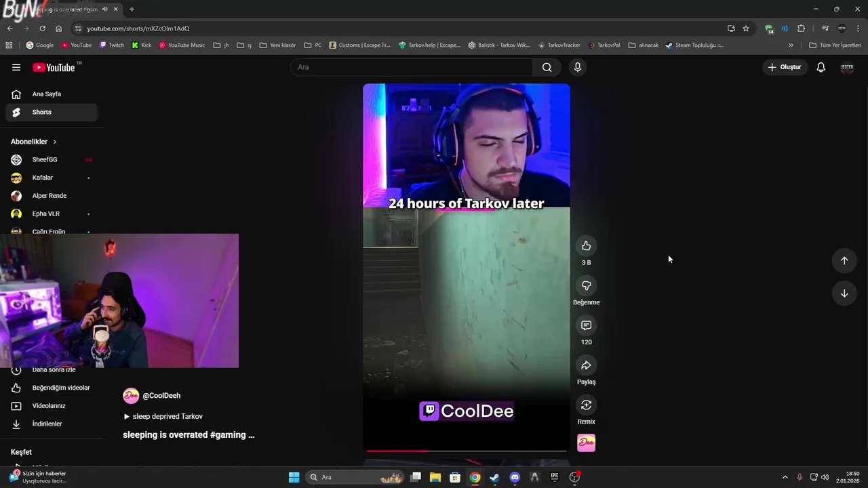Go back in browser history
Viewport: 868px width, 488px height.
click(9, 28)
